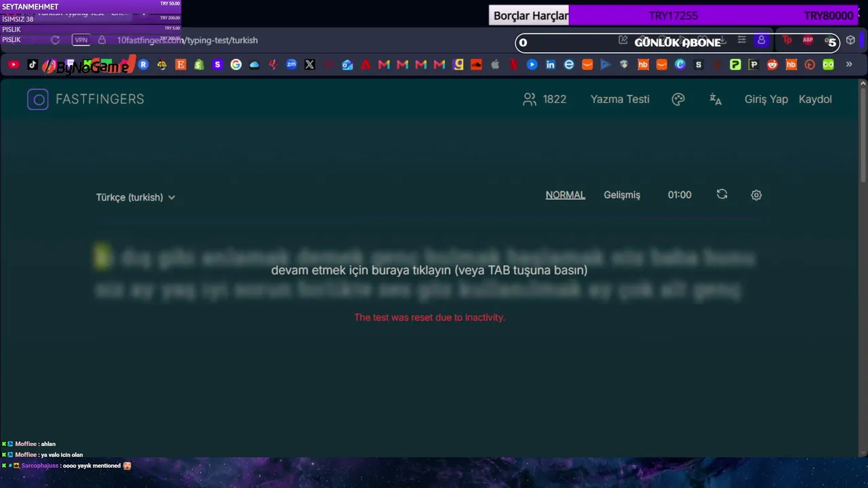Open the purple S bookmark
The width and height of the screenshot is (868, 488).
217,65
